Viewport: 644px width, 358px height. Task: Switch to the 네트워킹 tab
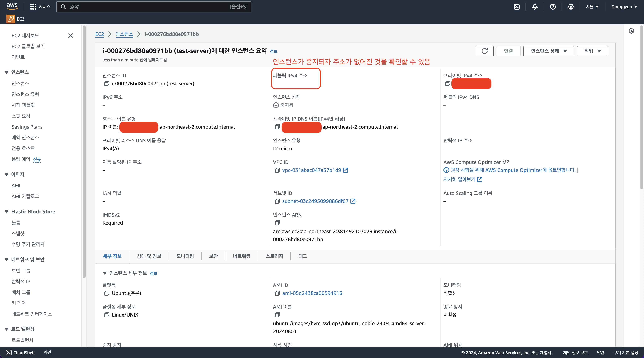(x=241, y=256)
